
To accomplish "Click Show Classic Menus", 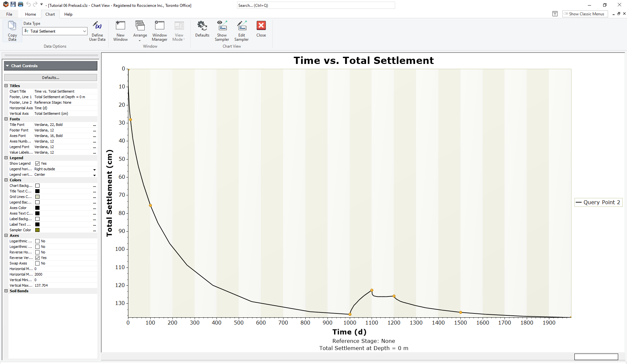I will click(x=585, y=14).
